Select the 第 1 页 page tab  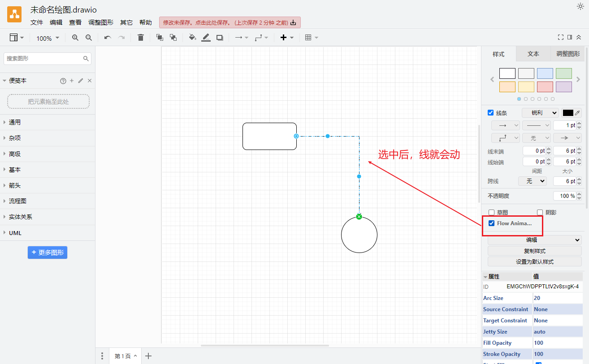pos(126,356)
